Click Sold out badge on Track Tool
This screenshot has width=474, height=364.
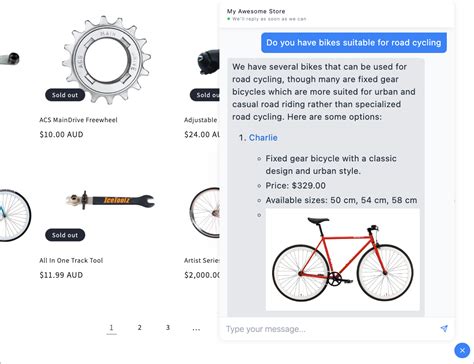(x=65, y=235)
